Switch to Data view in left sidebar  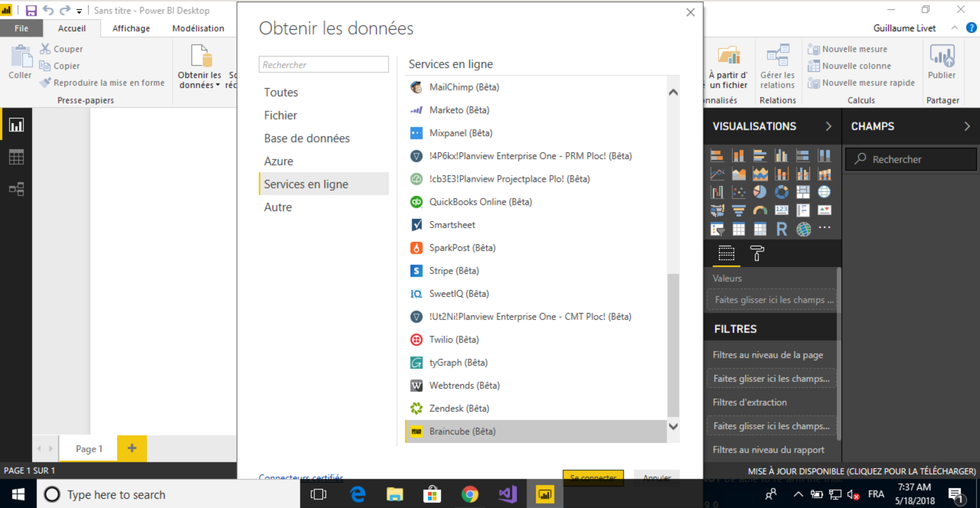click(x=16, y=157)
